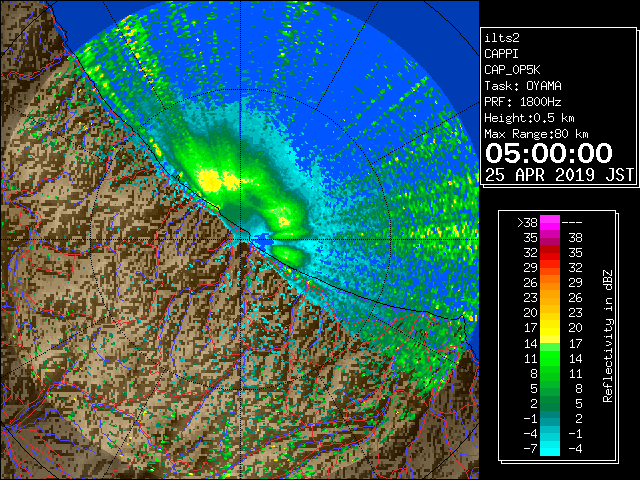
Task: Click the ilts2 label in the info box
Action: 502,38
